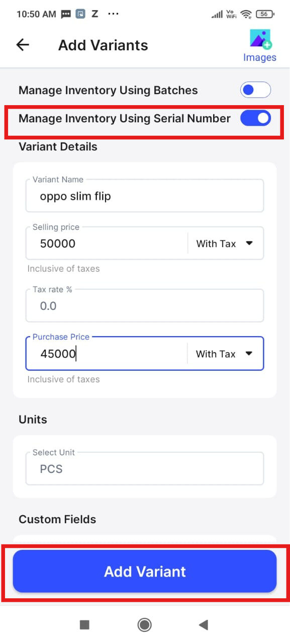The image size is (290, 644).
Task: Open the Images add icon
Action: coord(260,39)
